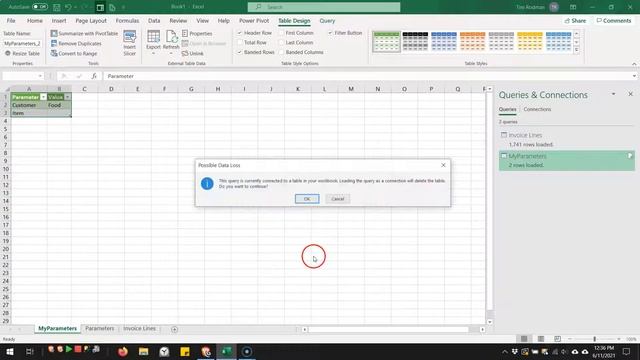Open the Data ribbon tab

click(154, 20)
